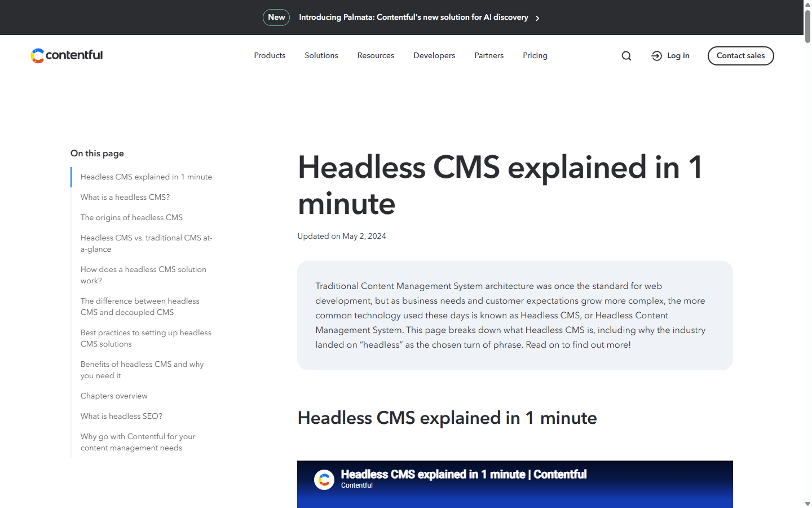Click the Contact sales button

coord(741,56)
